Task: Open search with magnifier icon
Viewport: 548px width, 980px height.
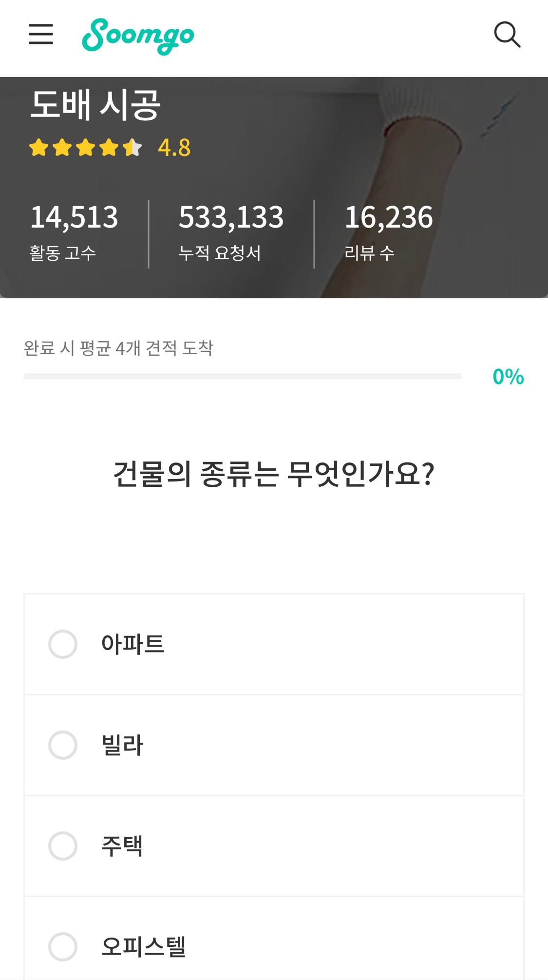Action: tap(507, 35)
